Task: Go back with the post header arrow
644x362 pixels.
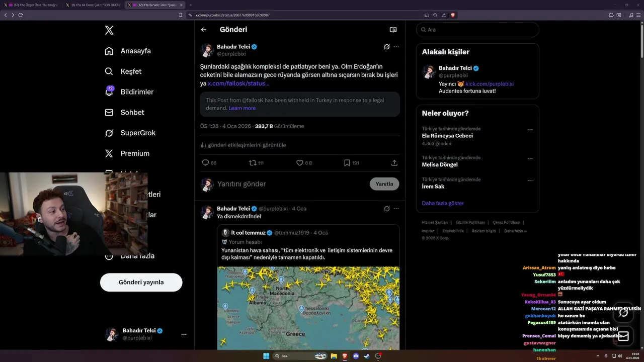Action: (204, 30)
